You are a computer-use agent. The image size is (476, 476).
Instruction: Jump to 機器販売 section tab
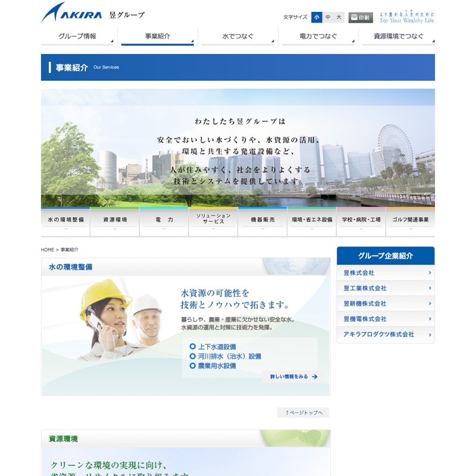(x=262, y=221)
